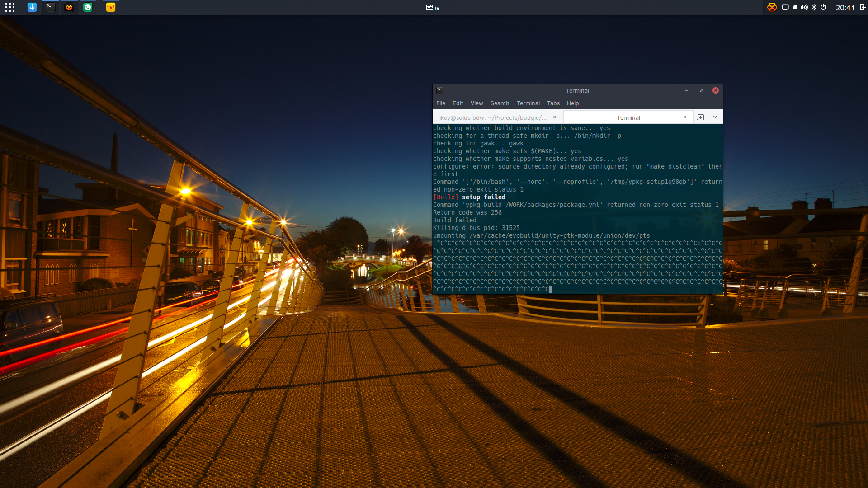Open the volume control speaker icon
The width and height of the screenshot is (868, 488).
pyautogui.click(x=804, y=7)
